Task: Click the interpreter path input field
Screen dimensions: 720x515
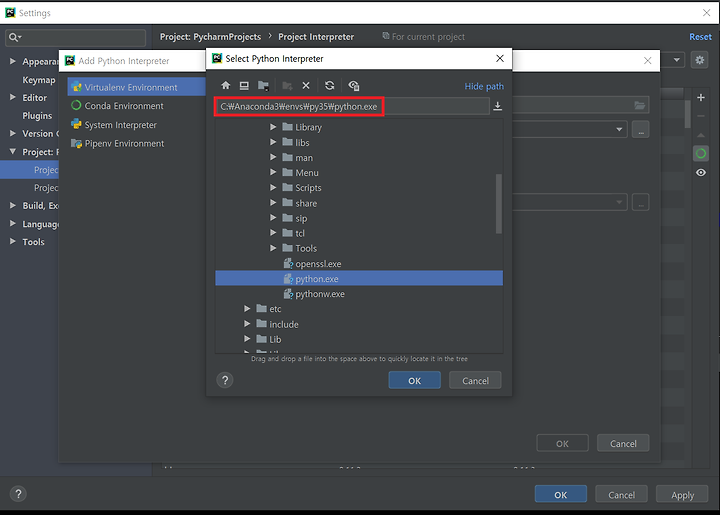Action: 352,106
